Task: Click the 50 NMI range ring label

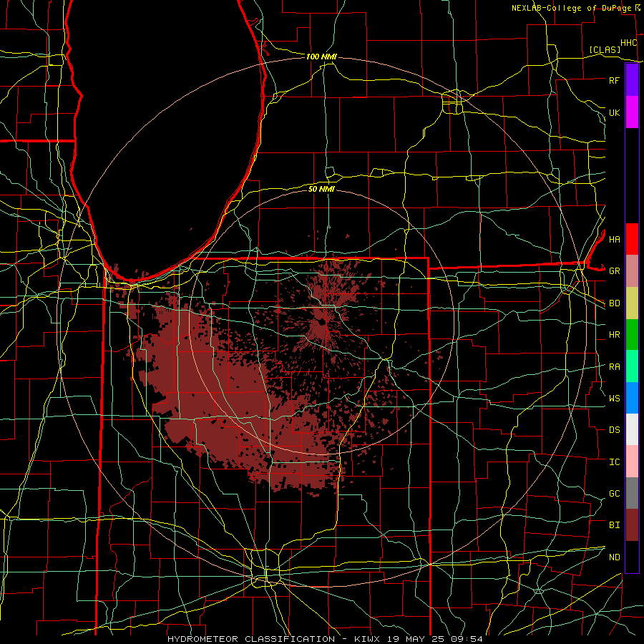Action: tap(321, 189)
